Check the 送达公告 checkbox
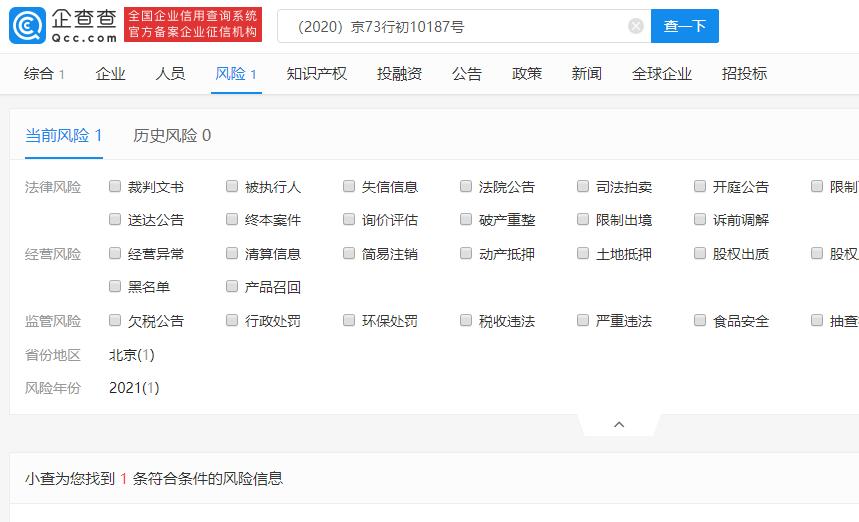Image resolution: width=859 pixels, height=522 pixels. tap(114, 219)
